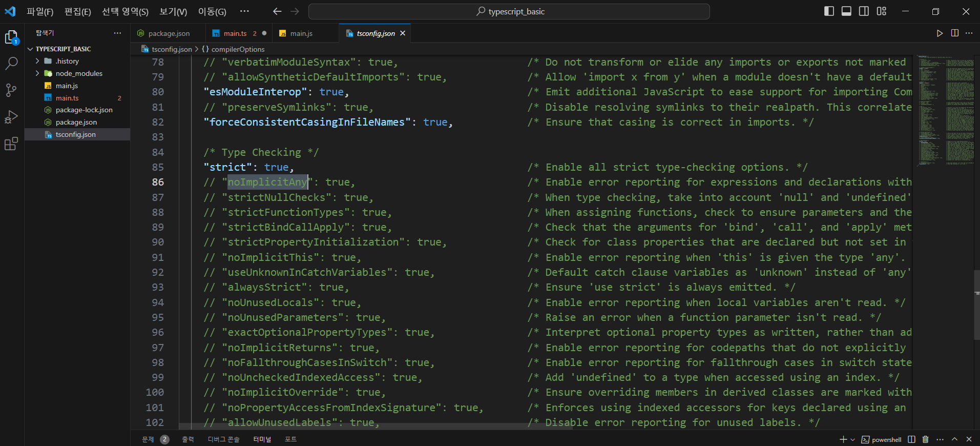
Task: Add a new terminal with plus icon
Action: tap(843, 439)
